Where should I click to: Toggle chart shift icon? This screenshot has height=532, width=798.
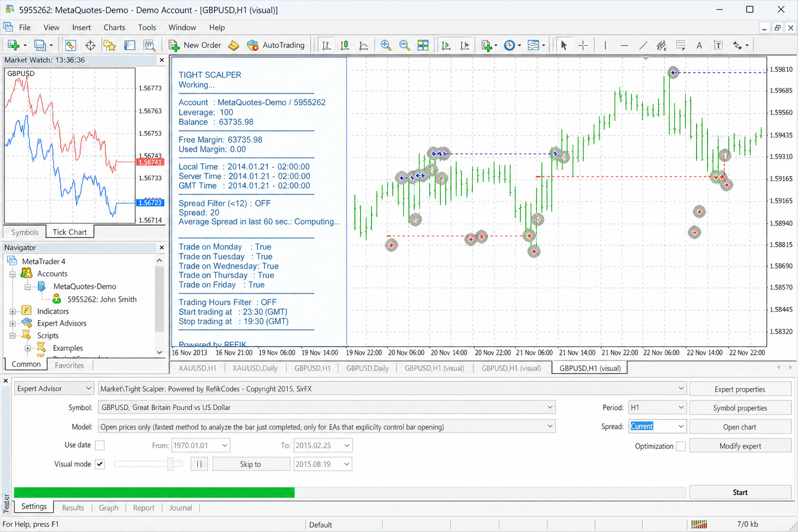tap(465, 45)
